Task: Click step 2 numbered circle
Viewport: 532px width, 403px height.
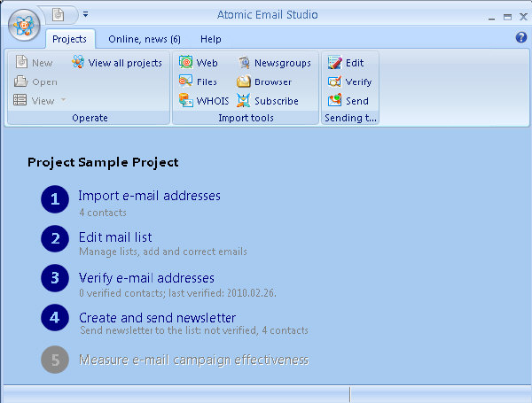Action: pos(55,238)
